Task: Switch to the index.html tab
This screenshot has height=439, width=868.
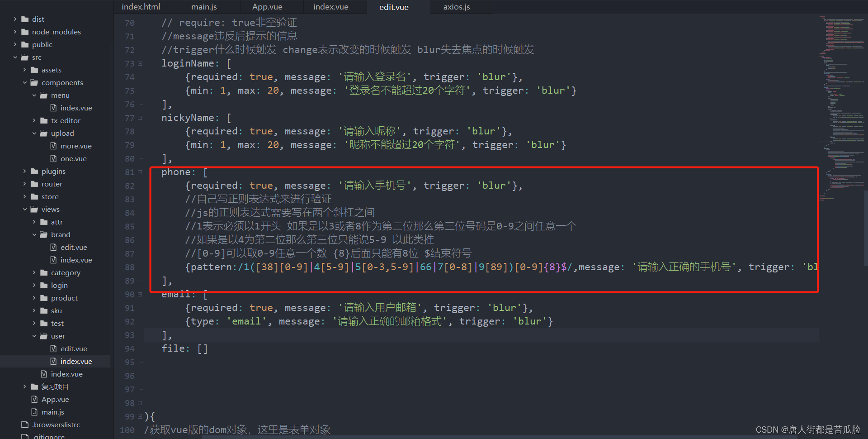Action: (141, 7)
